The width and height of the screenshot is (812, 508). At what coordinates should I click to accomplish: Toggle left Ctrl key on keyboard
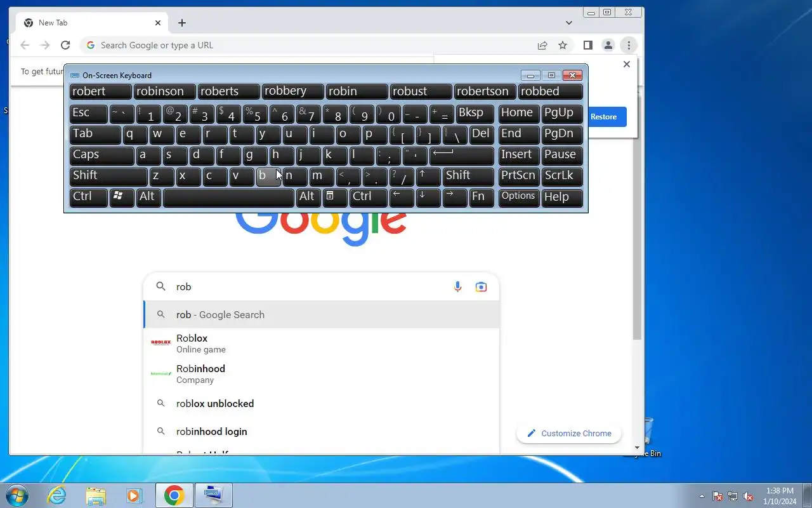click(x=88, y=197)
